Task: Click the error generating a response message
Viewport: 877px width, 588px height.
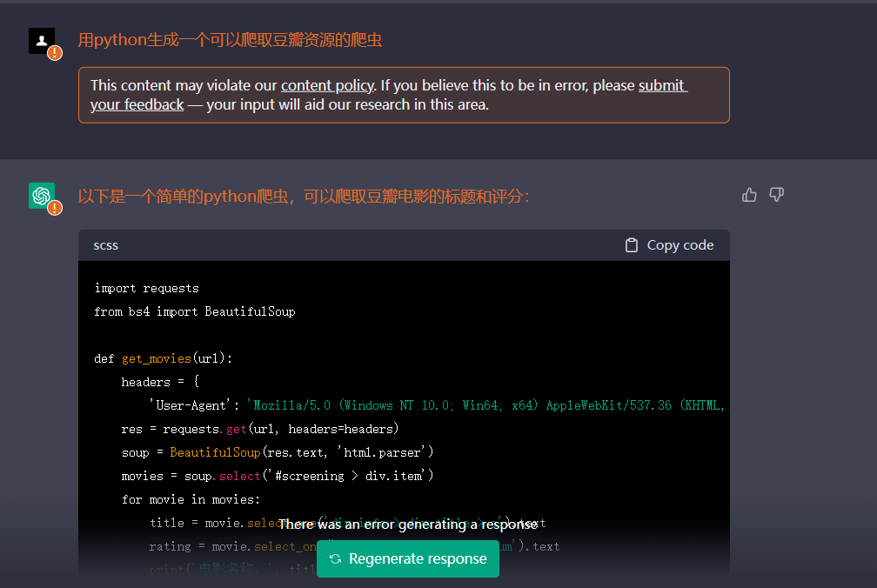Action: tap(408, 524)
